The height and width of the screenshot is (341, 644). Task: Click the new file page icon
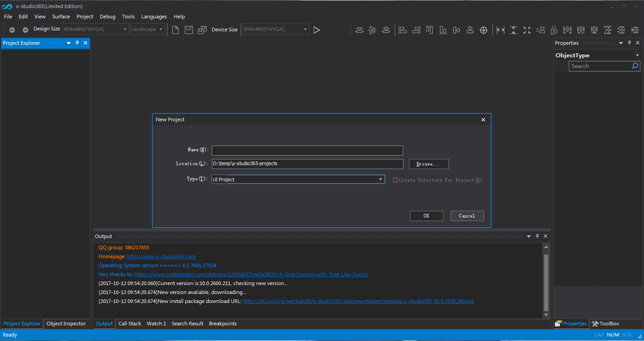pyautogui.click(x=175, y=30)
